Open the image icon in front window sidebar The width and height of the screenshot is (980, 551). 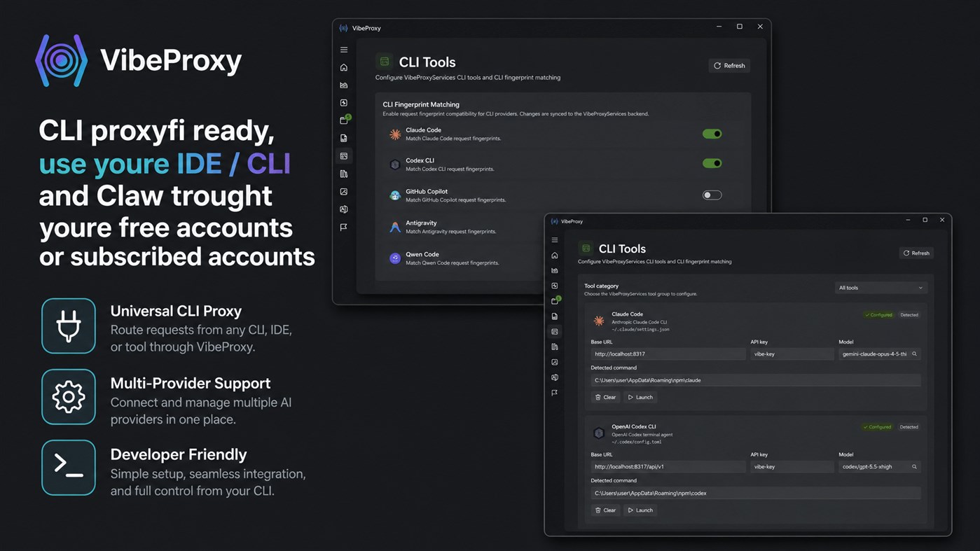pos(555,363)
